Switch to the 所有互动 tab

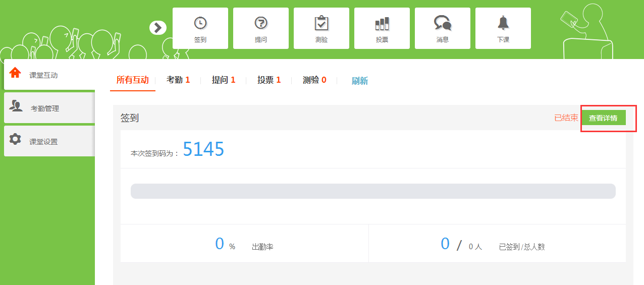coord(133,80)
